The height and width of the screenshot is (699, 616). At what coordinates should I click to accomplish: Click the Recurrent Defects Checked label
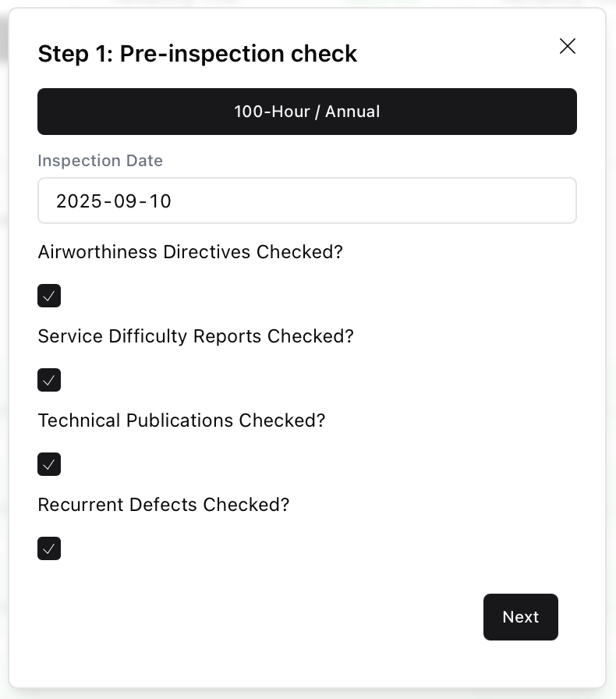coord(163,505)
